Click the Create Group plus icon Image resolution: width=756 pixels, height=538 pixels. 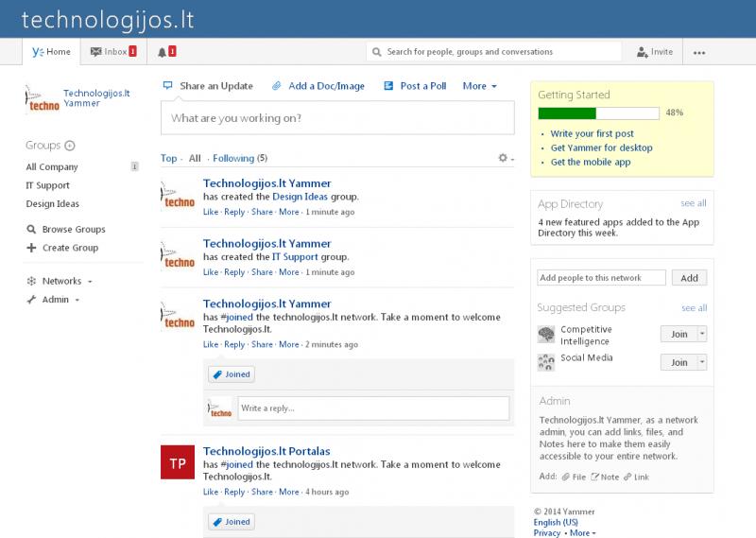tap(31, 248)
